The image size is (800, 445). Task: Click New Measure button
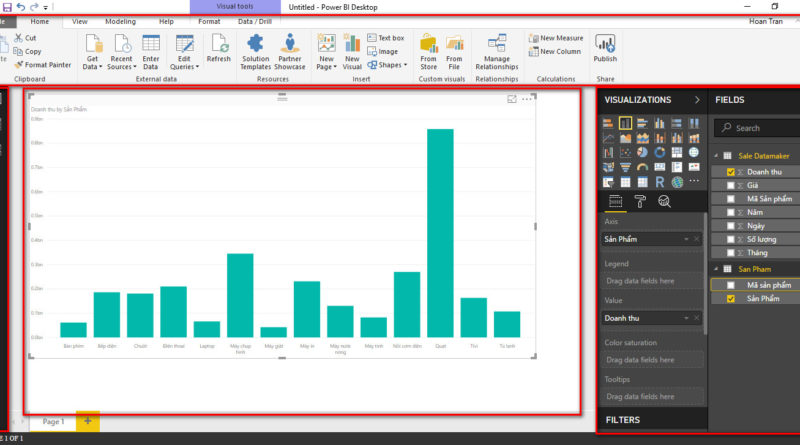point(555,38)
